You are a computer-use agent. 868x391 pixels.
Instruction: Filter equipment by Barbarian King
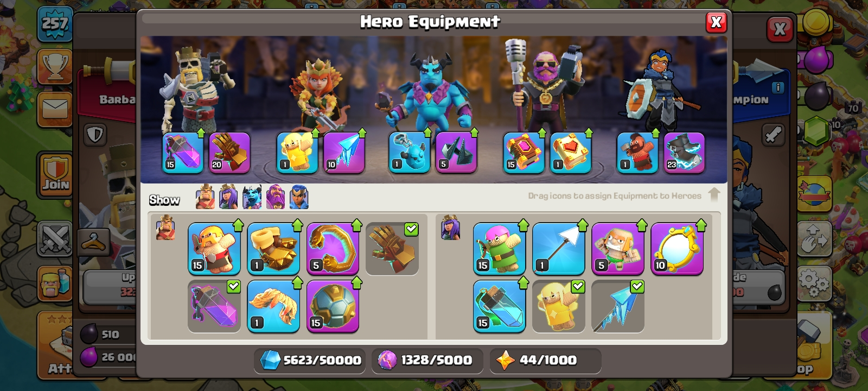pos(205,197)
